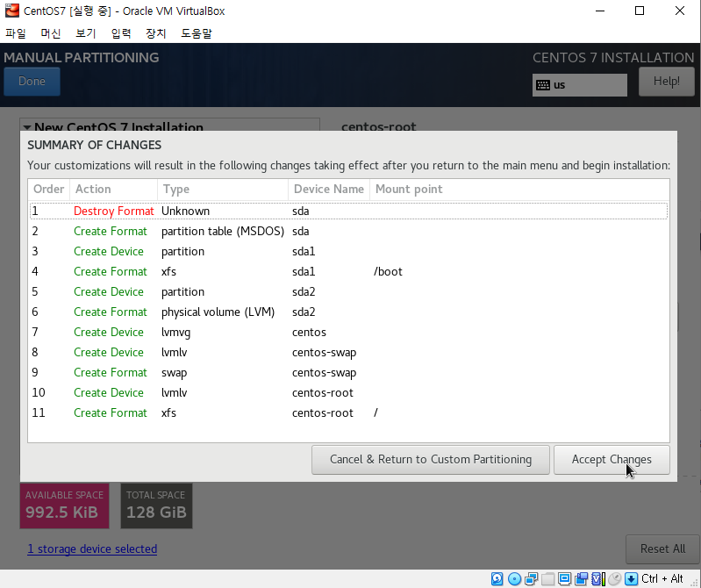
Task: Click the keyboard layout icon next to us
Action: point(543,85)
